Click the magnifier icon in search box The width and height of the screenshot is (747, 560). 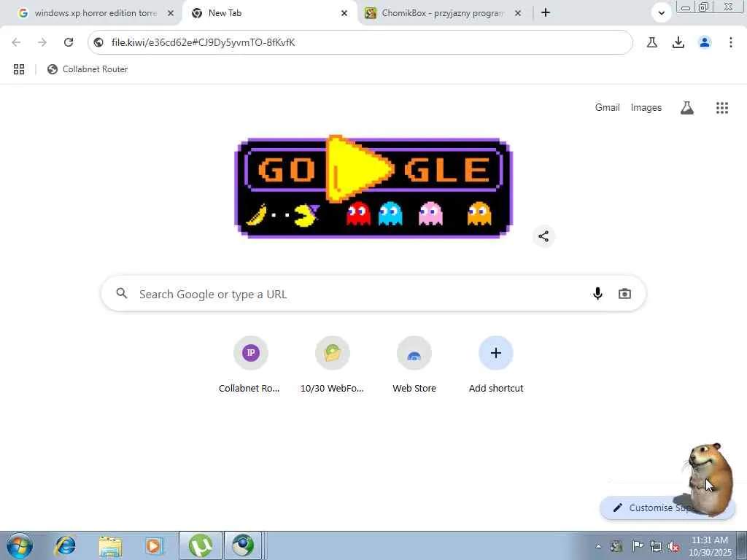(122, 294)
